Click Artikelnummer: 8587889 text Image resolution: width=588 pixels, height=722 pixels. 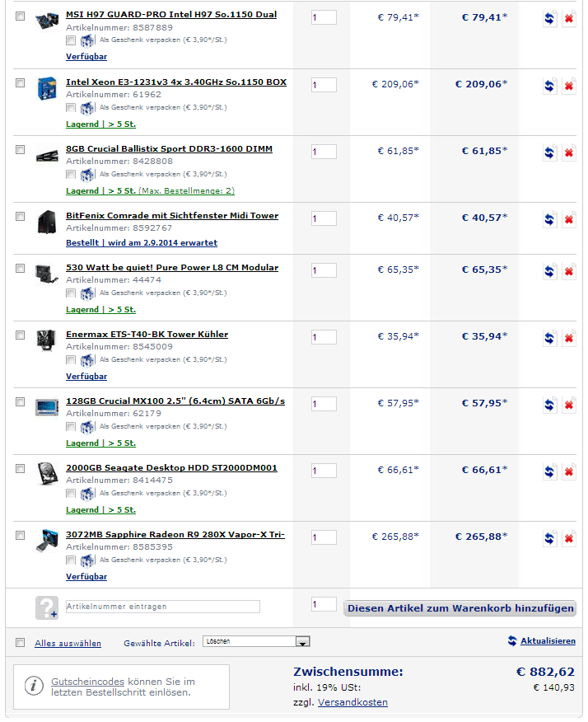pos(119,28)
